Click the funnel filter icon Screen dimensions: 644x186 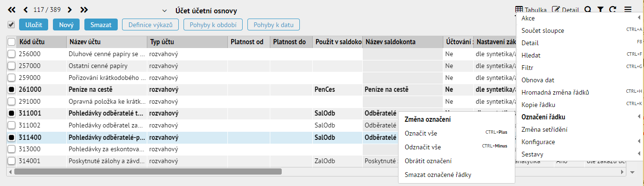(601, 10)
